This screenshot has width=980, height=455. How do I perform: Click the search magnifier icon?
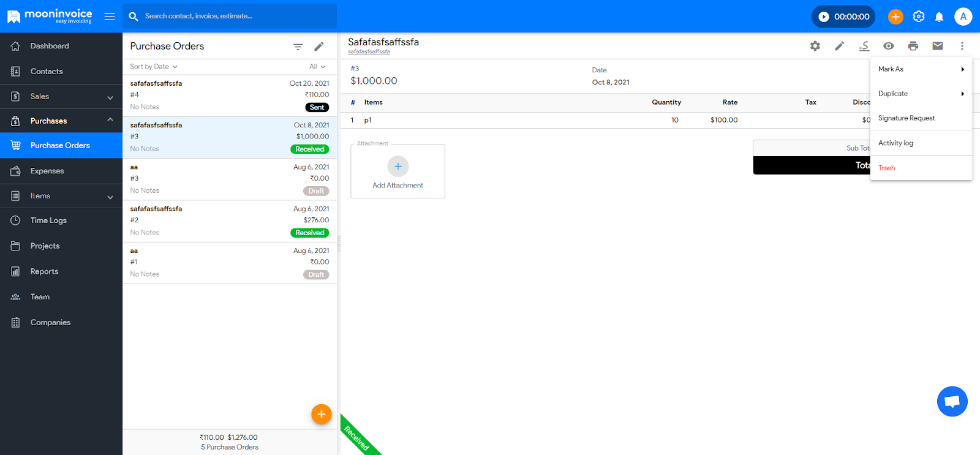pyautogui.click(x=134, y=17)
